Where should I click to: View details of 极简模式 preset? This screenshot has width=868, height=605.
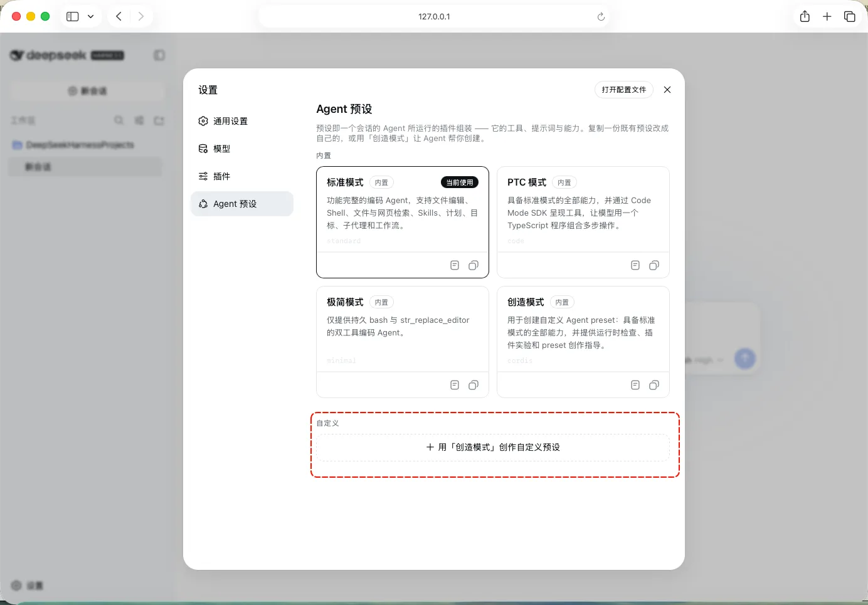[455, 385]
